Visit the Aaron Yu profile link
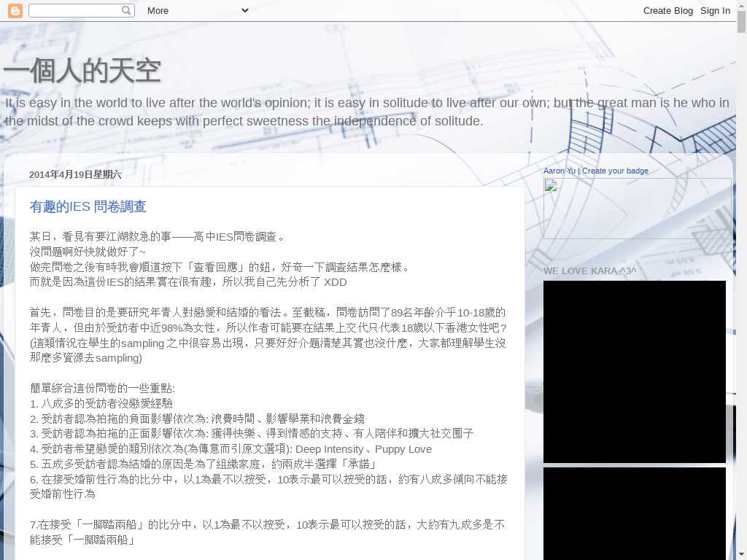The image size is (747, 560). 559,171
